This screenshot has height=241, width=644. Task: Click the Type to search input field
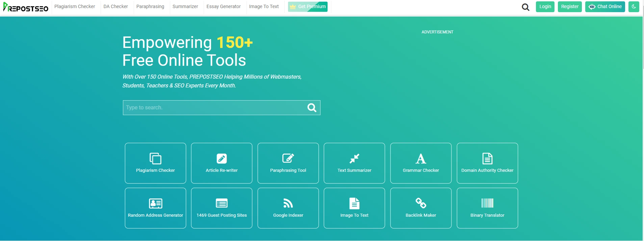point(214,108)
